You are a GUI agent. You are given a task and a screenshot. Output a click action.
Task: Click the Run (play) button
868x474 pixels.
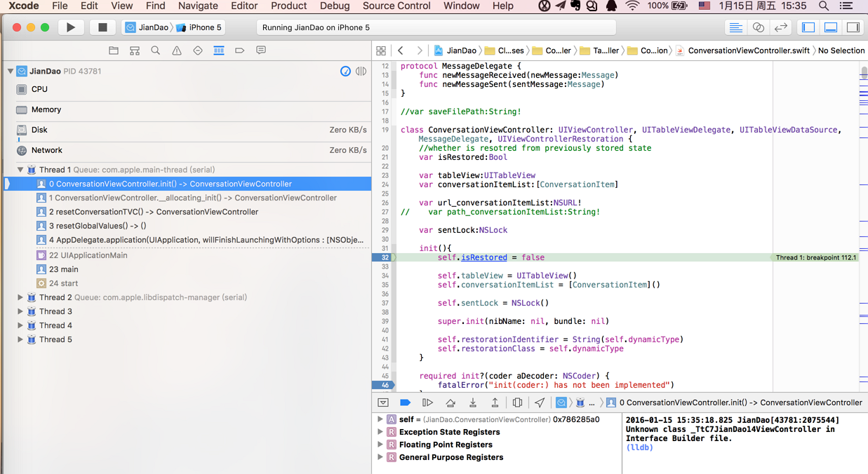click(70, 27)
